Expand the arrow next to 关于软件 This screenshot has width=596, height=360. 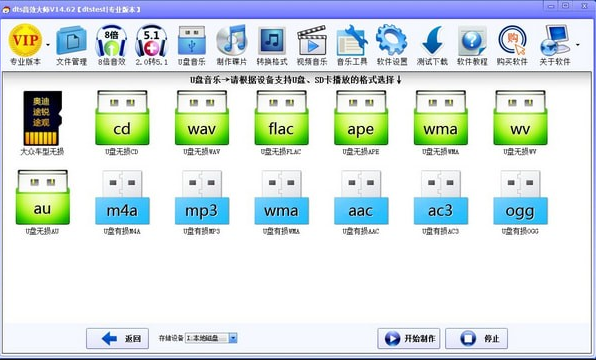578,45
